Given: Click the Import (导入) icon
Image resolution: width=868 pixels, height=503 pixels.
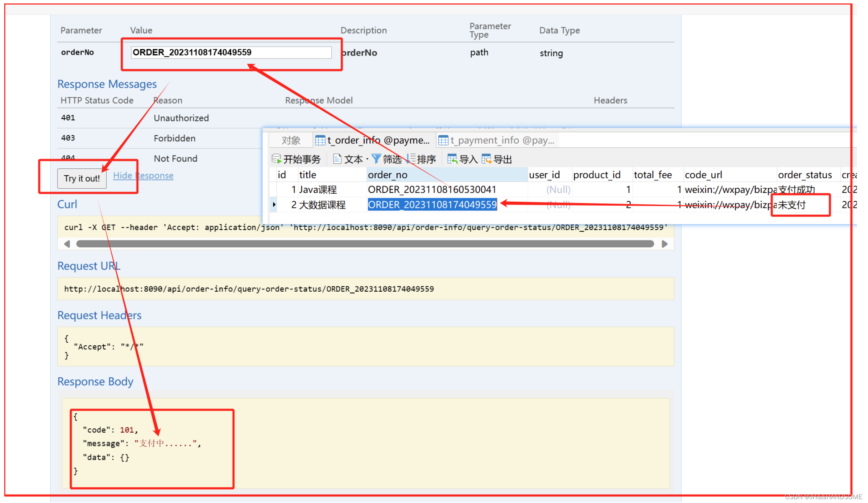Looking at the screenshot, I should 453,158.
